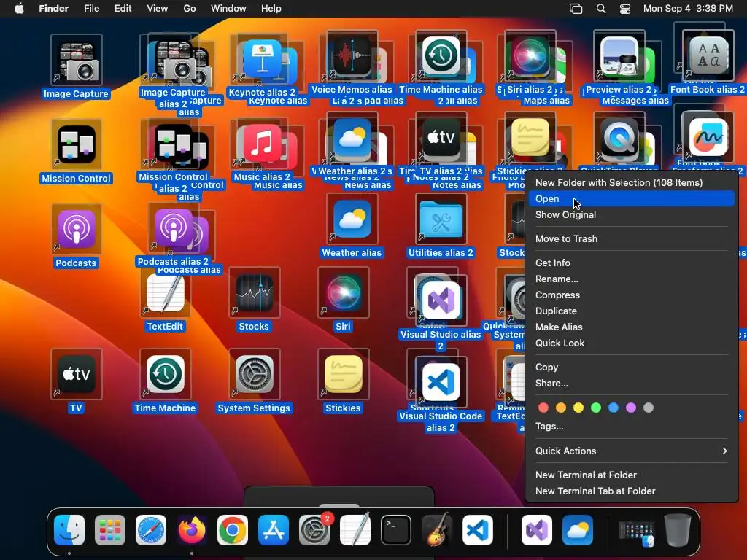
Task: Choose Tags... in context menu
Action: pyautogui.click(x=631, y=426)
